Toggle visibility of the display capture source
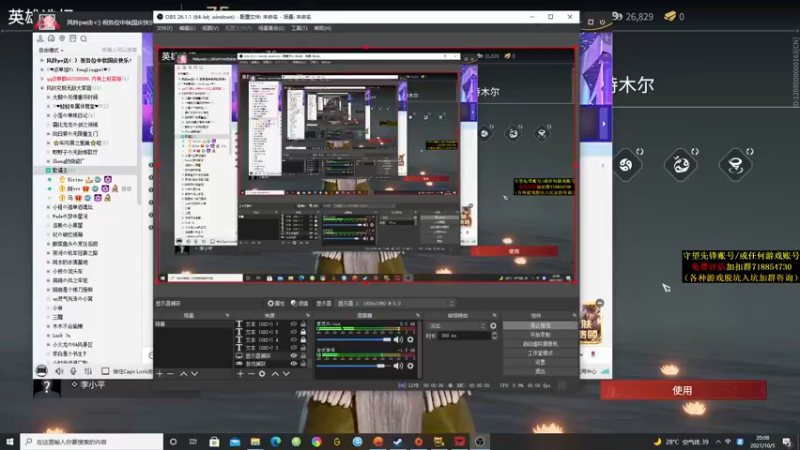This screenshot has width=800, height=450. (x=293, y=356)
